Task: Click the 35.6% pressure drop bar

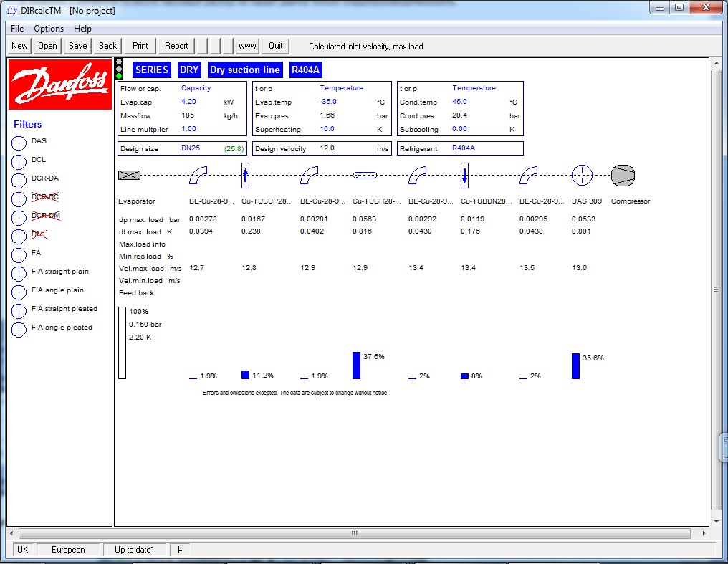Action: pyautogui.click(x=575, y=366)
